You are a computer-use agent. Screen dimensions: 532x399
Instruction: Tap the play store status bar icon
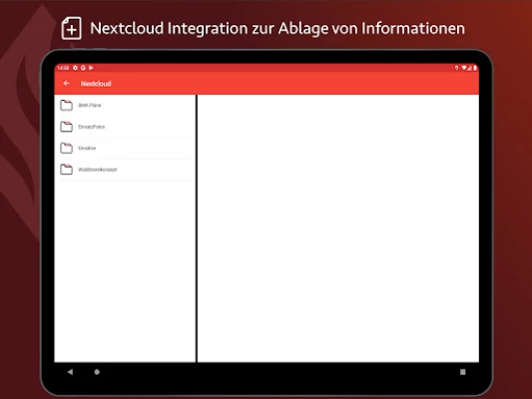tap(91, 68)
